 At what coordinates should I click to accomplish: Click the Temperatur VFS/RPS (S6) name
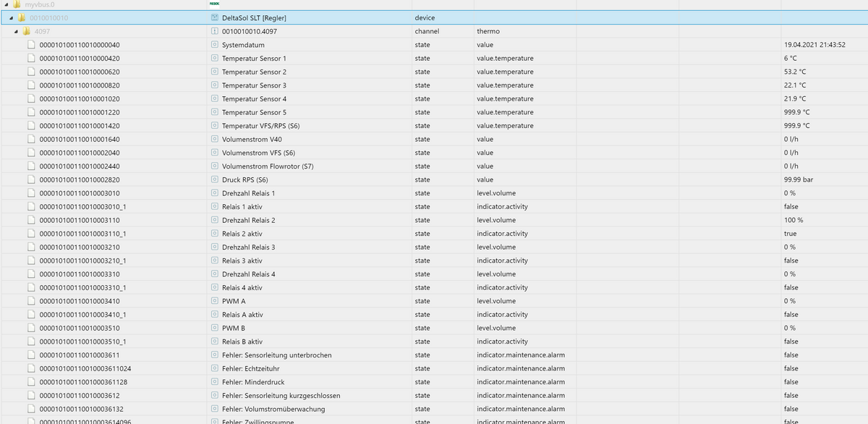point(261,126)
